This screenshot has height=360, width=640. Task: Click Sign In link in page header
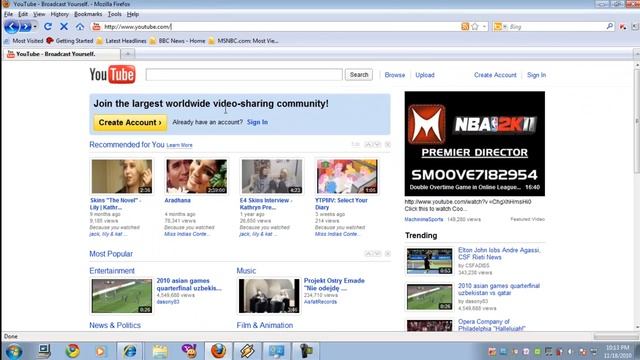(536, 75)
